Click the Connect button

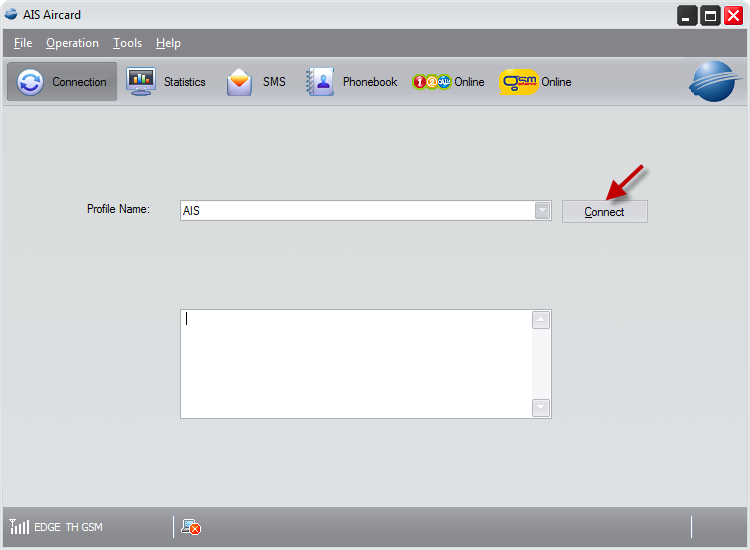(605, 211)
